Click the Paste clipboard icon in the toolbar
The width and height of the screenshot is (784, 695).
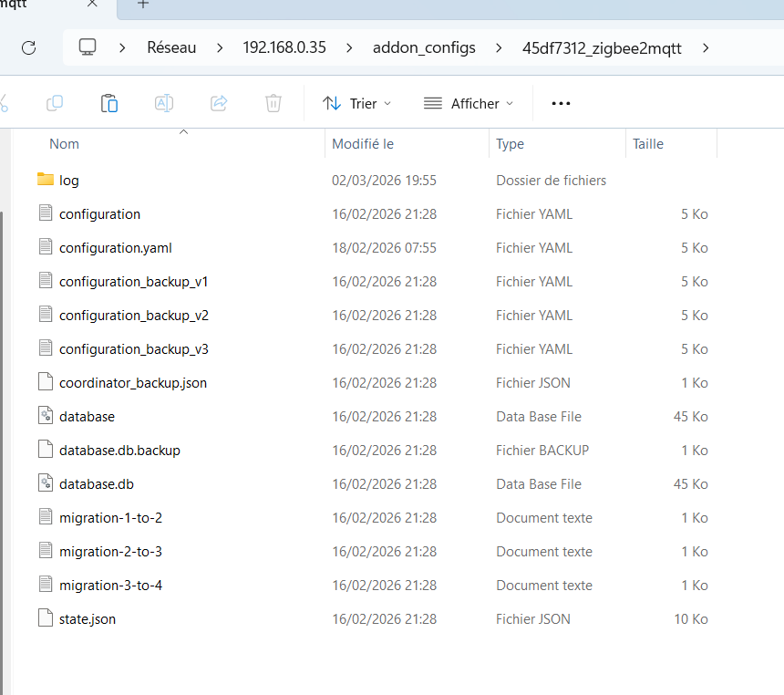point(109,103)
